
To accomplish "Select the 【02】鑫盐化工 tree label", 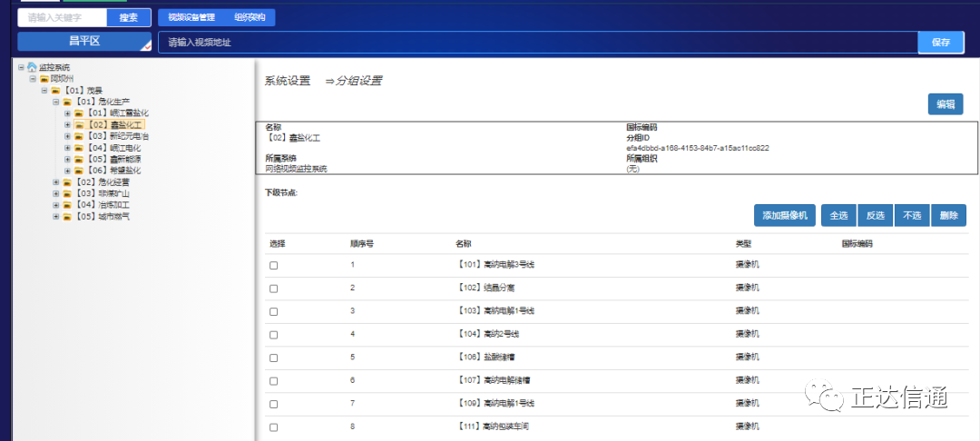I will (x=114, y=125).
